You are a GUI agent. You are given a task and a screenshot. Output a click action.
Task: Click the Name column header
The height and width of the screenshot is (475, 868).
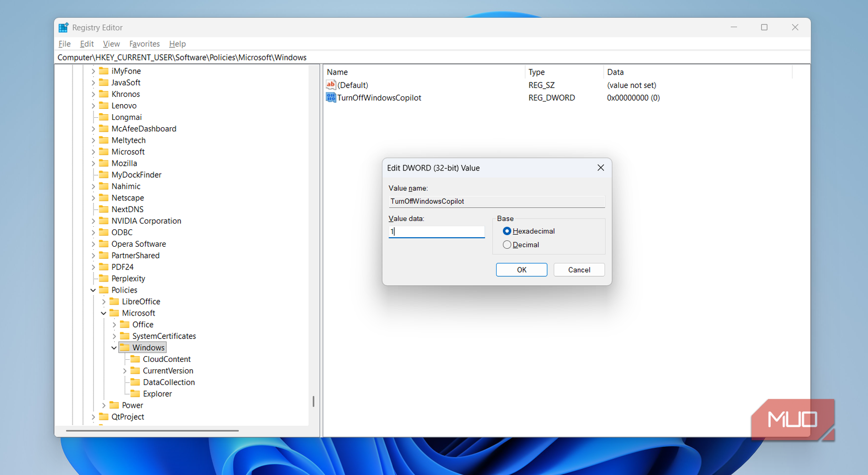(425, 72)
